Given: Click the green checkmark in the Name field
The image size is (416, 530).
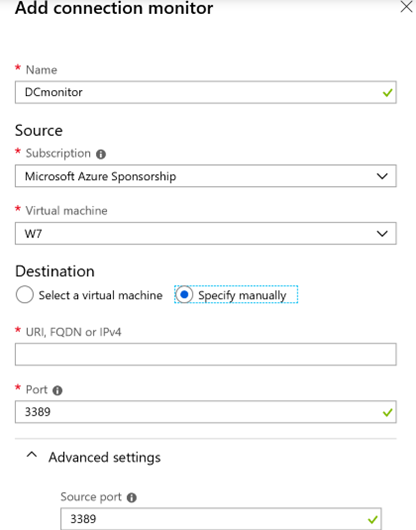Looking at the screenshot, I should click(387, 92).
